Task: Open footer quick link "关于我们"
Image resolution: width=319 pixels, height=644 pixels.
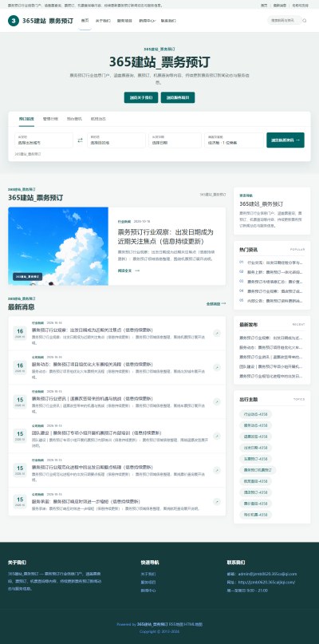Action: 148,574
